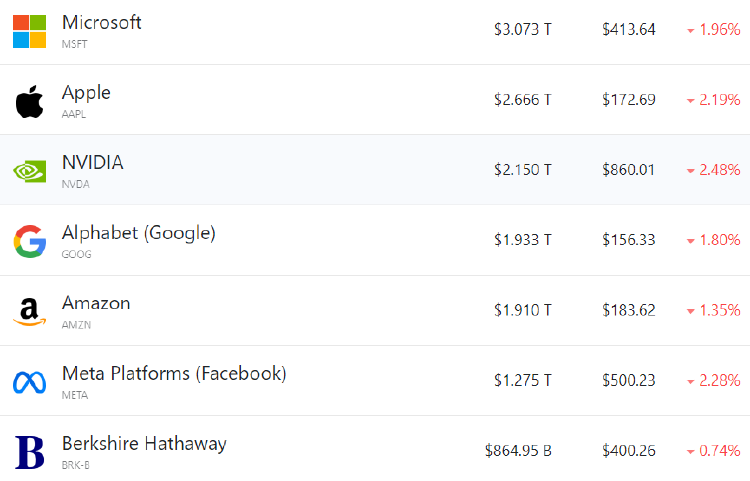Click the blue Meta infinity logo
This screenshot has width=750, height=481.
[x=30, y=382]
